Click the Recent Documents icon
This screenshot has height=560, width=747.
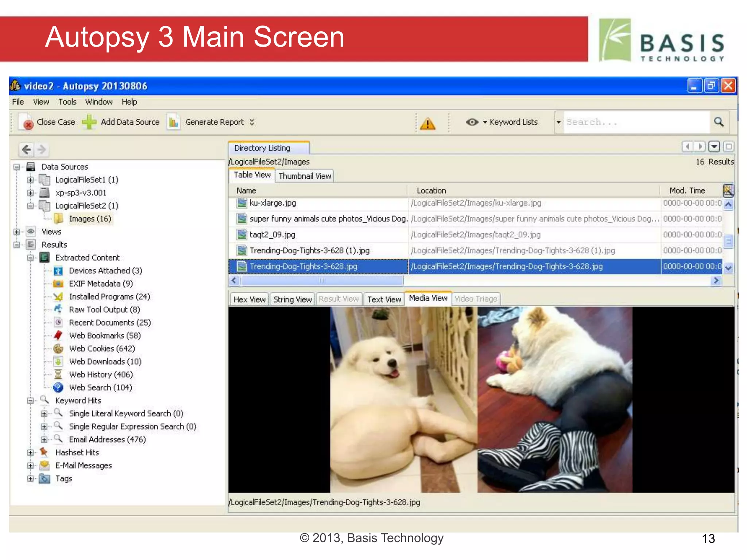(x=58, y=323)
